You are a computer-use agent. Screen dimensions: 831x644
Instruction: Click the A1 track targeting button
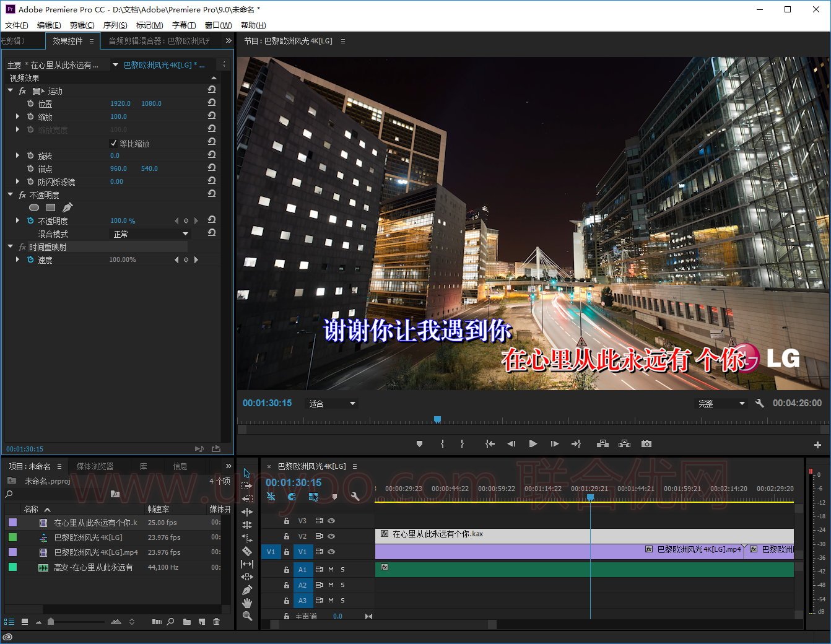302,570
